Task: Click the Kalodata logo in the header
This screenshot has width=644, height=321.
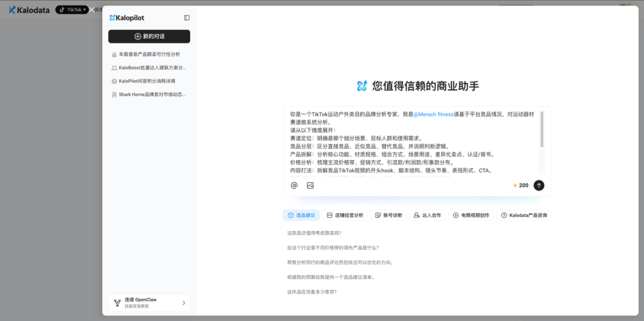Action: click(x=29, y=10)
